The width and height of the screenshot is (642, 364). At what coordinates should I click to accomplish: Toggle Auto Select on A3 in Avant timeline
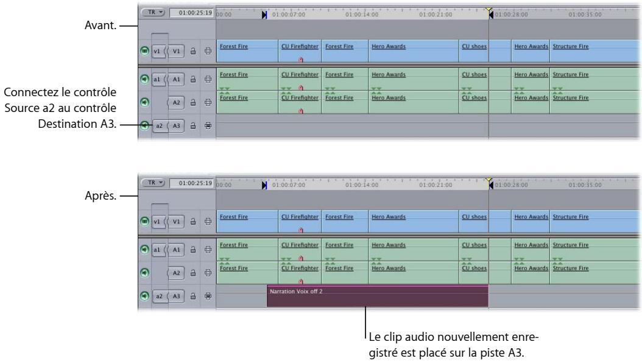tap(208, 126)
